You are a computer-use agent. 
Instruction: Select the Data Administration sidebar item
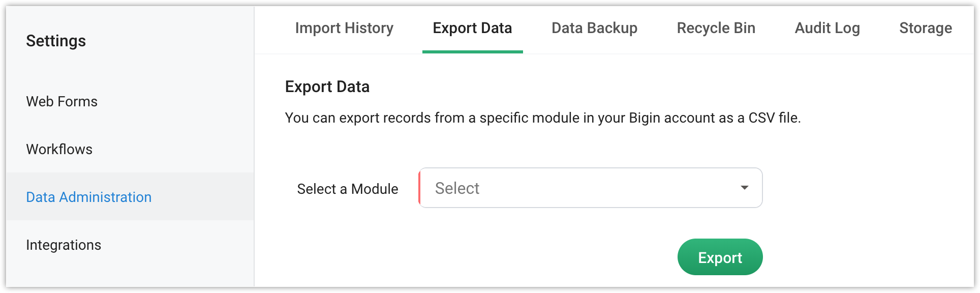tap(89, 197)
